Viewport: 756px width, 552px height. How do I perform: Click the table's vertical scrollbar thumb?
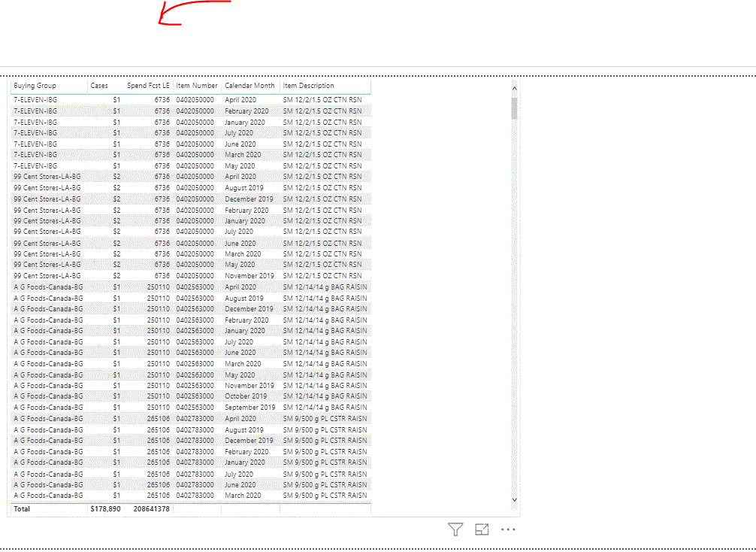[x=514, y=108]
